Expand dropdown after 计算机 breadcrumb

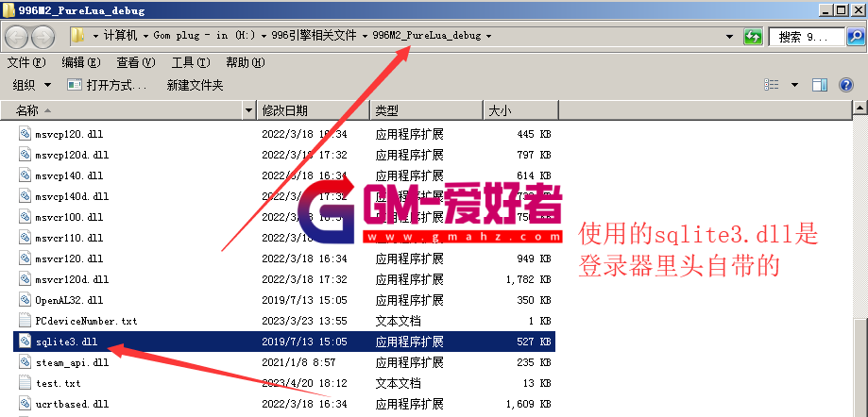click(x=145, y=36)
